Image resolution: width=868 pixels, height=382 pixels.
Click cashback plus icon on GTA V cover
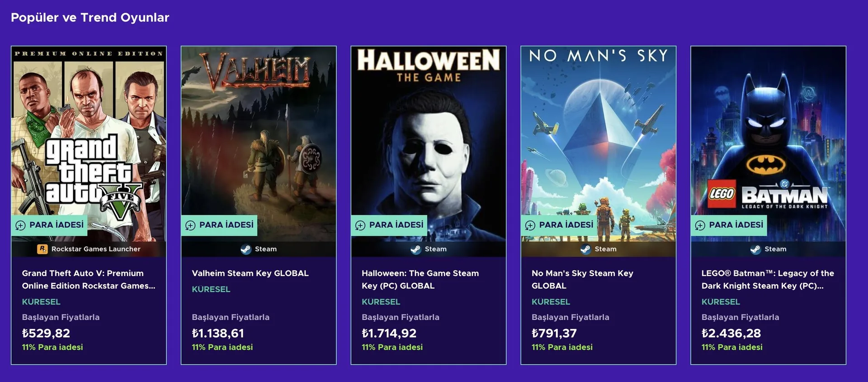21,225
